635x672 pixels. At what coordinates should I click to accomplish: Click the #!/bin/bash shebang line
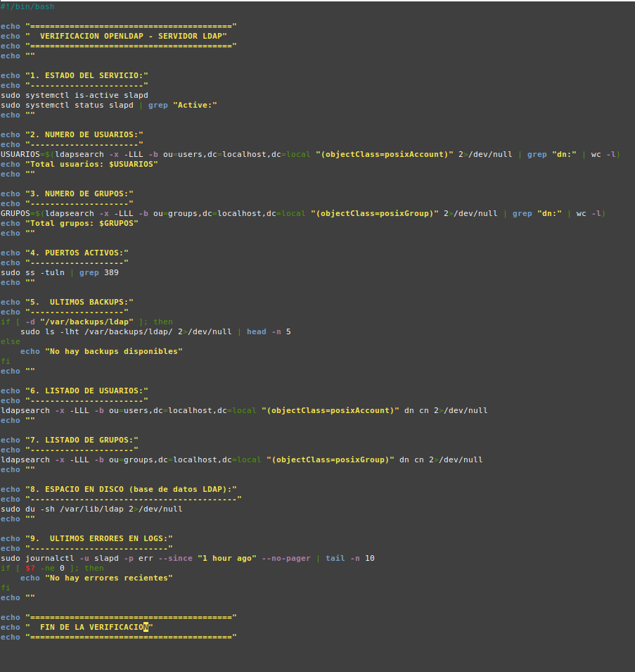[x=27, y=6]
